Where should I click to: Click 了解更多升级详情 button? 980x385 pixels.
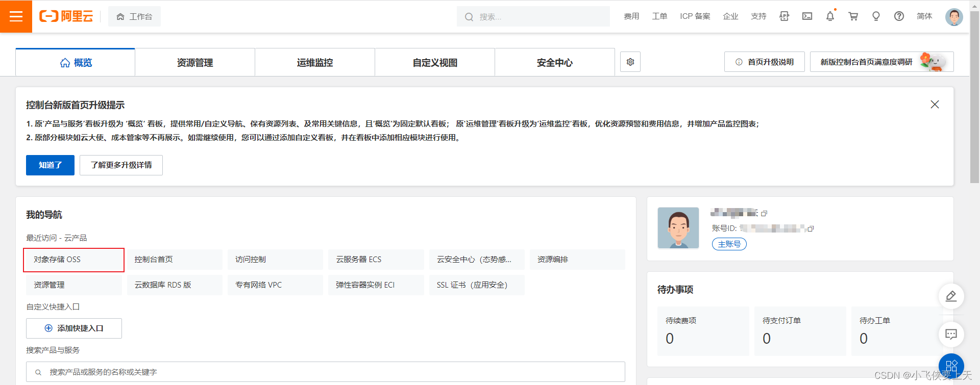(121, 165)
